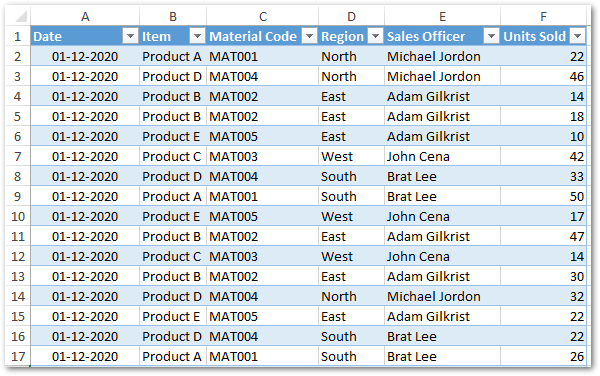Open the Units Sold filter dropdown
Viewport: 600px width, 376px height.
(x=577, y=36)
